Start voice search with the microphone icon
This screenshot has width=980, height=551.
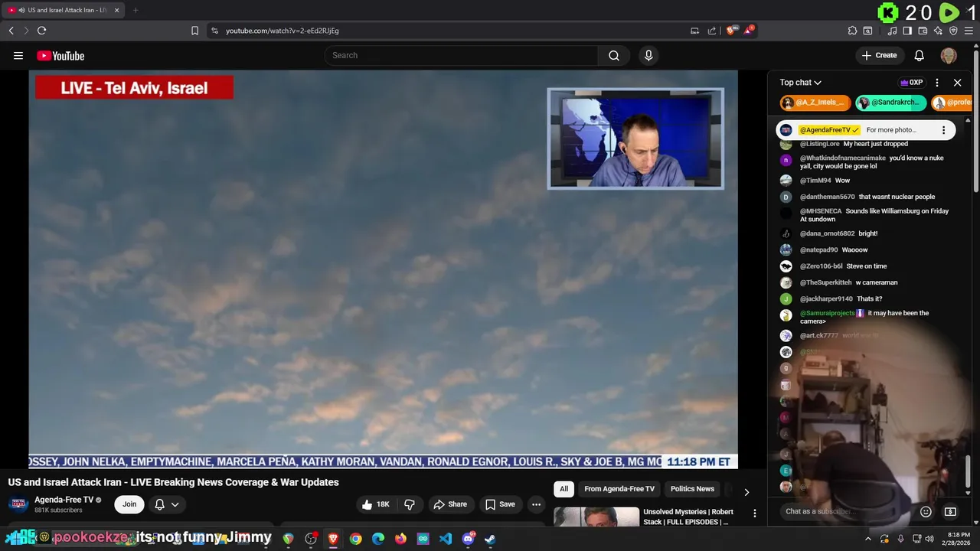[x=648, y=55]
